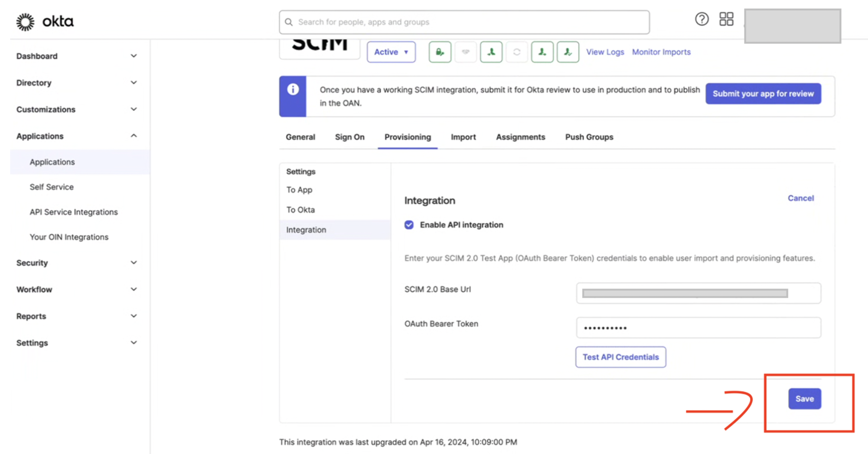Uncheck Enable API integration checkbox
The height and width of the screenshot is (454, 868).
click(x=409, y=225)
